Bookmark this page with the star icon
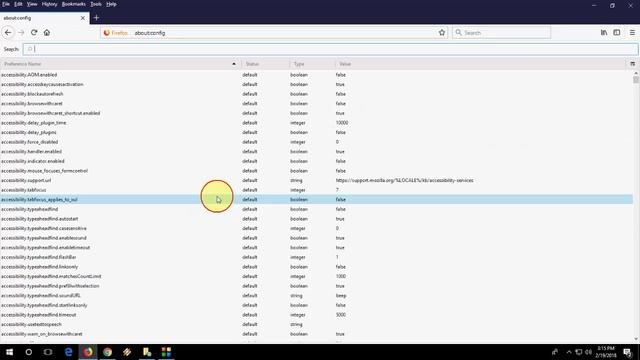The width and height of the screenshot is (640, 360). 442,33
